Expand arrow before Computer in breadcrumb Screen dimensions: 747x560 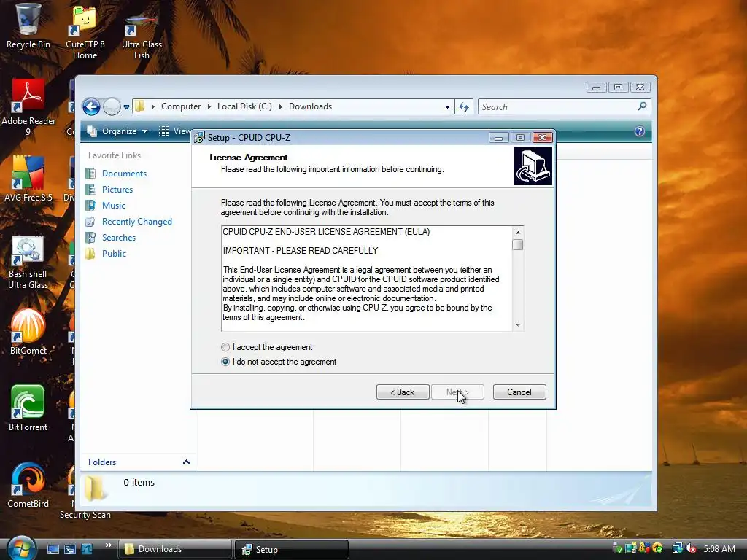[x=153, y=106]
